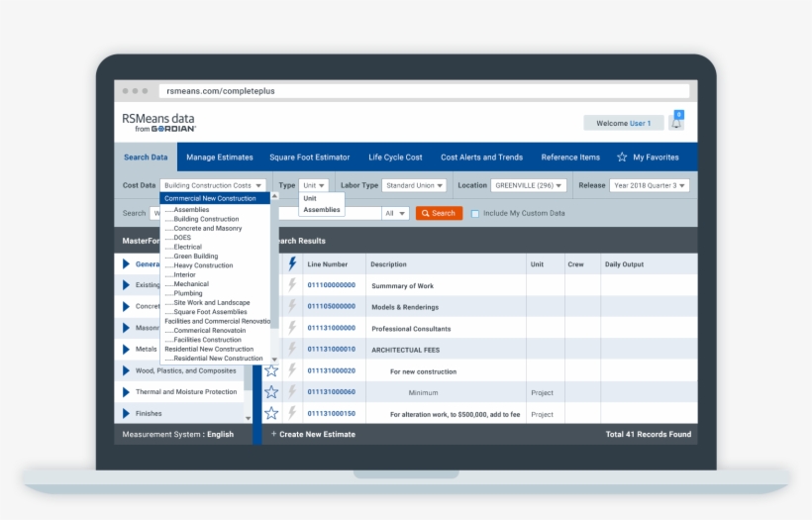This screenshot has width=812, height=520.
Task: Click the Welcome User 1 button
Action: [x=623, y=123]
